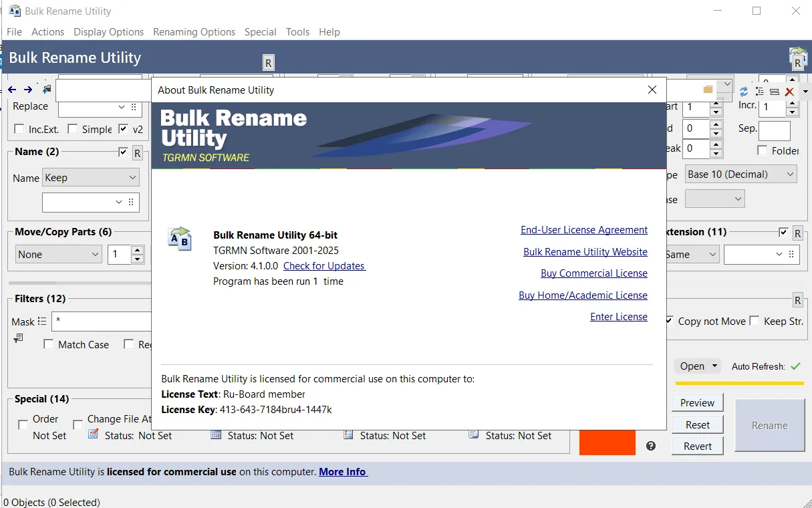Image resolution: width=812 pixels, height=508 pixels.
Task: Click the Mask filter input field
Action: click(x=102, y=322)
